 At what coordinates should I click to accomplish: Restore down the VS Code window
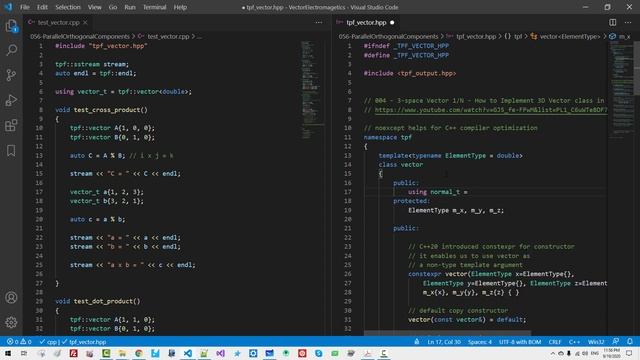pyautogui.click(x=607, y=7)
